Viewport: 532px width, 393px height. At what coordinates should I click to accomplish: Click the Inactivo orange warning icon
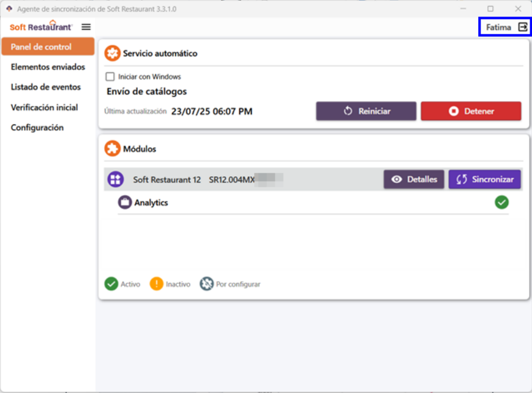156,283
